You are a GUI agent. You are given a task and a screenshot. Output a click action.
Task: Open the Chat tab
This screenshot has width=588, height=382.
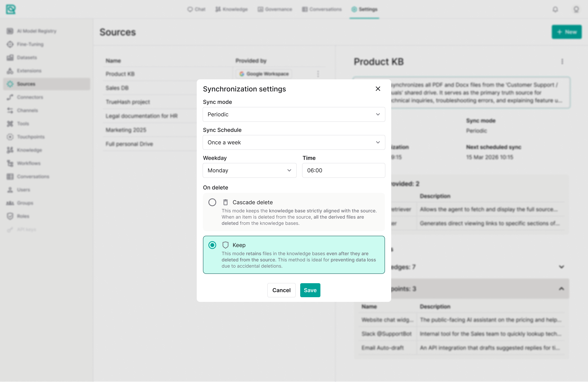(196, 10)
